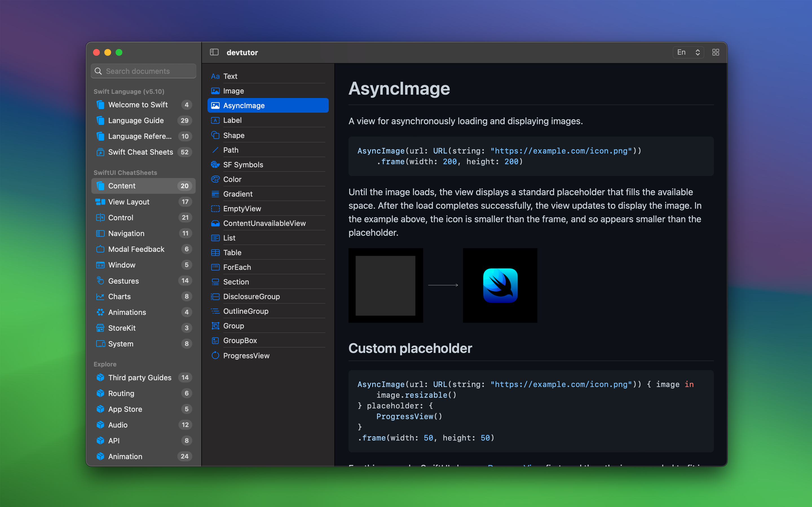Click the Swift icon result image
The width and height of the screenshot is (812, 507).
tap(500, 285)
